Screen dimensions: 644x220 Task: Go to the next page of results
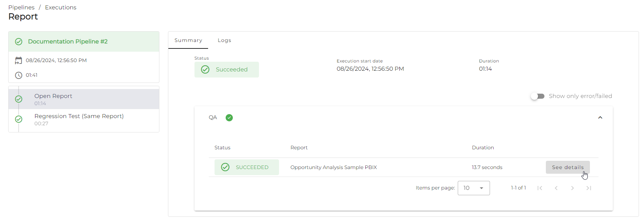tap(572, 188)
